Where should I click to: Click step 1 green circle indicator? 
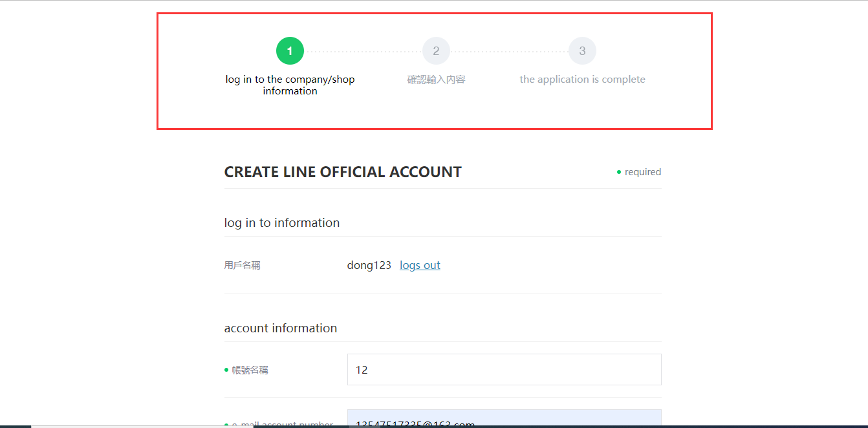290,51
